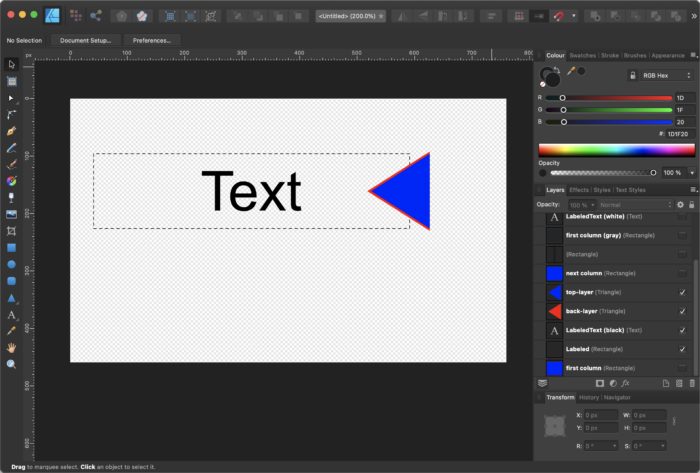Viewport: 700px width, 473px height.
Task: Click the Edit All Layers stack icon
Action: tap(542, 383)
